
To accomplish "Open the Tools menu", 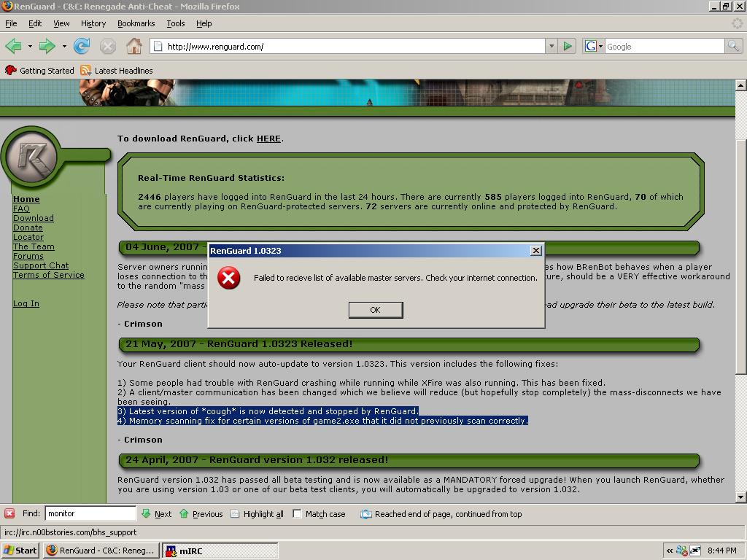I will [175, 23].
